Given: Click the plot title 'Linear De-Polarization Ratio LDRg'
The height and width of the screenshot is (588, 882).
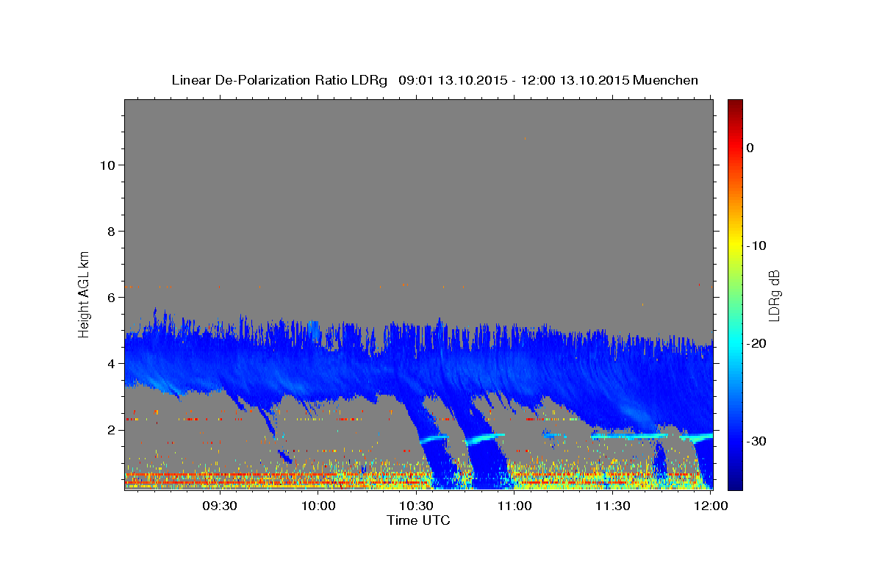Looking at the screenshot, I should (279, 80).
